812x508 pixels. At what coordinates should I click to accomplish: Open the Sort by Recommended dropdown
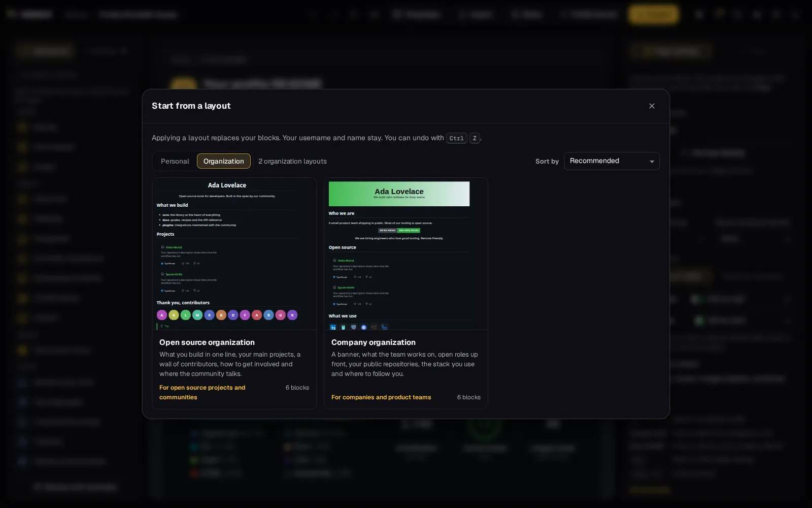[612, 161]
